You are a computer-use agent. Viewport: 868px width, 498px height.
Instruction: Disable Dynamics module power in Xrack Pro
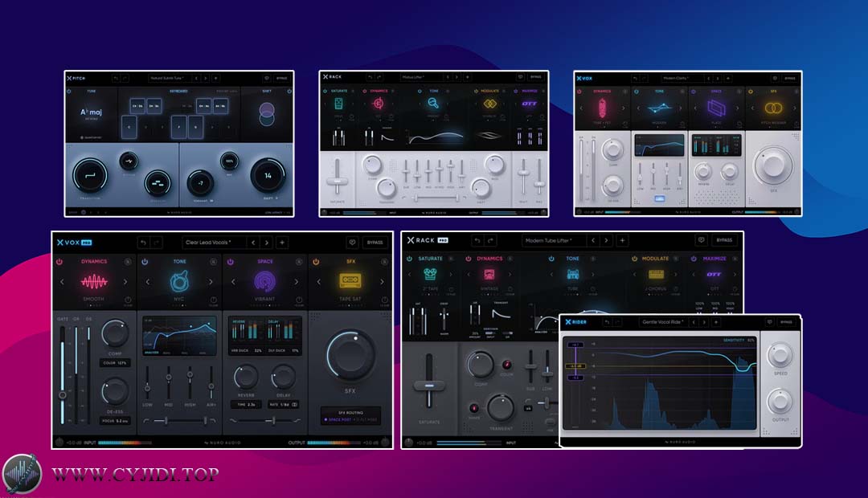(469, 259)
